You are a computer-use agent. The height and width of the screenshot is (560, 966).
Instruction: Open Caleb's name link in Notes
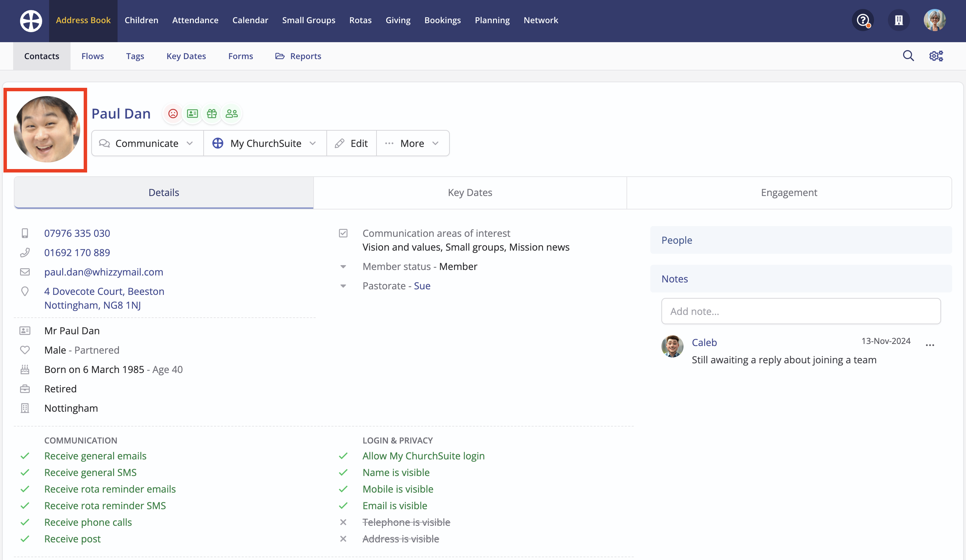tap(704, 343)
